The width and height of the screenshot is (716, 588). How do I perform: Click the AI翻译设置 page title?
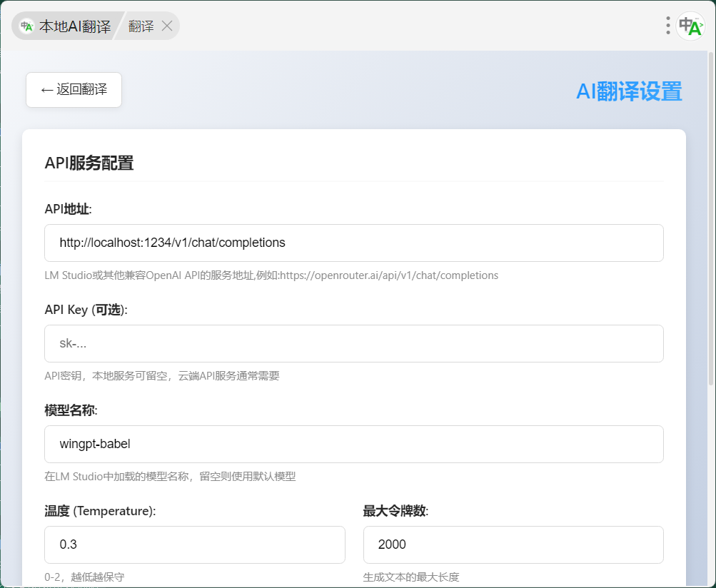pos(628,91)
